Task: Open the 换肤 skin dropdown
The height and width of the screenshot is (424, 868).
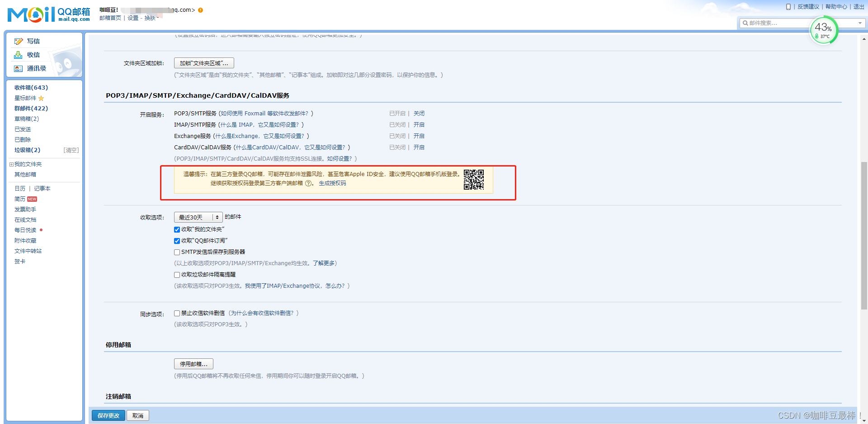Action: coord(151,18)
